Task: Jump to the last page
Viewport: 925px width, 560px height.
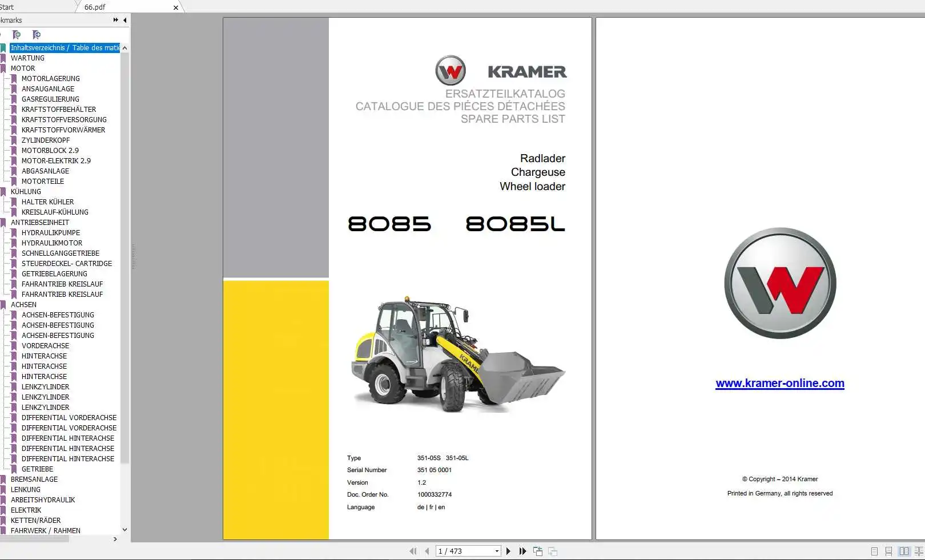Action: (522, 551)
